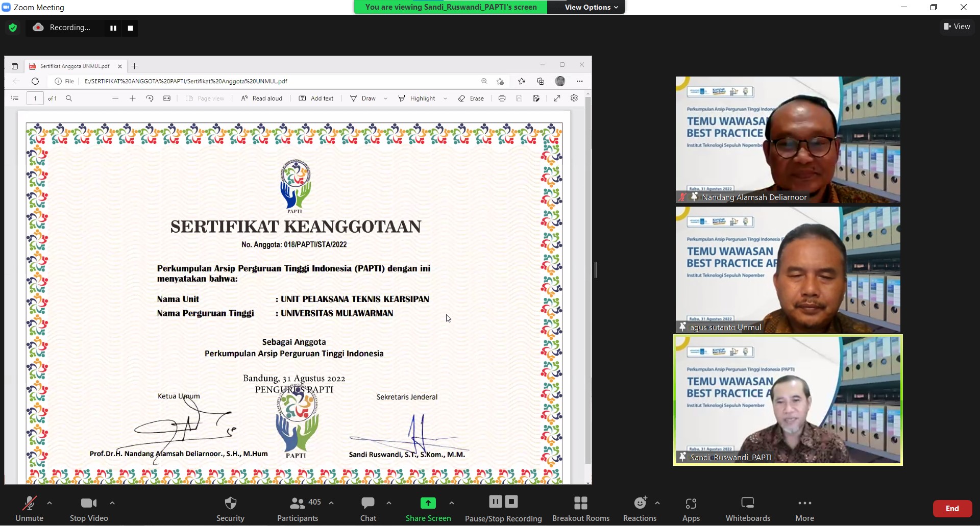980x526 pixels.
Task: Click Pause/Stop Recording button
Action: (503, 504)
